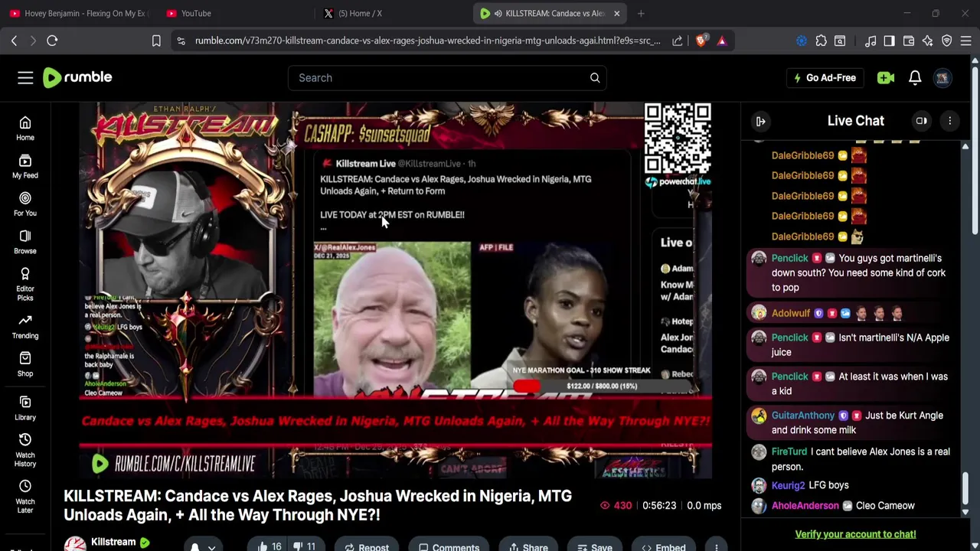Open the Leo AI sparkle icon
This screenshot has height=551, width=980.
927,41
